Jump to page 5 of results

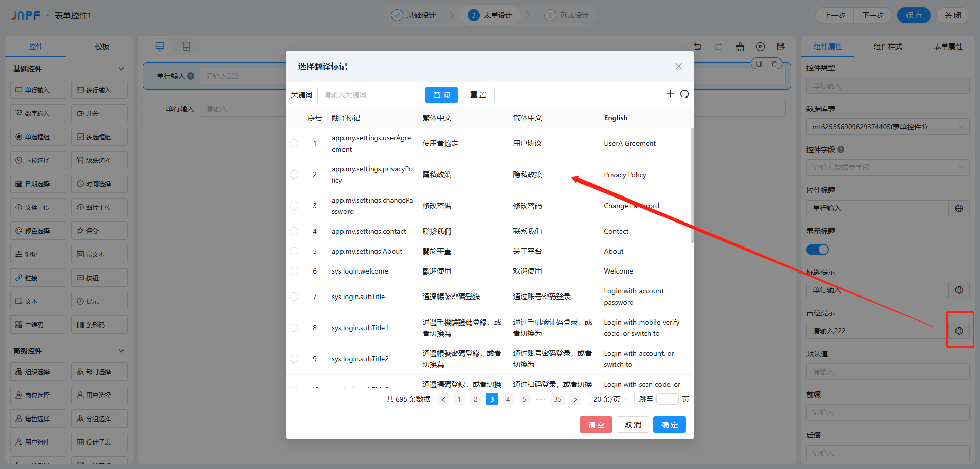click(x=524, y=399)
